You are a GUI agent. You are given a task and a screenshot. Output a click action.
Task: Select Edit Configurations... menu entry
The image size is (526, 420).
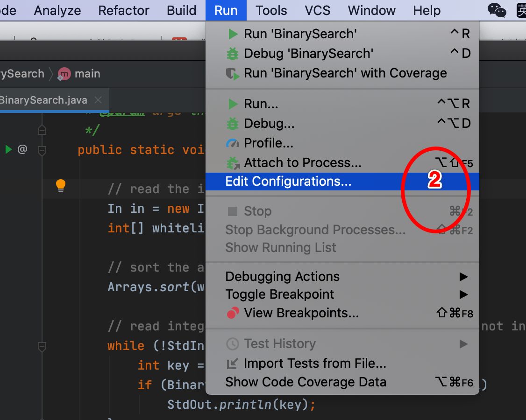[288, 182]
